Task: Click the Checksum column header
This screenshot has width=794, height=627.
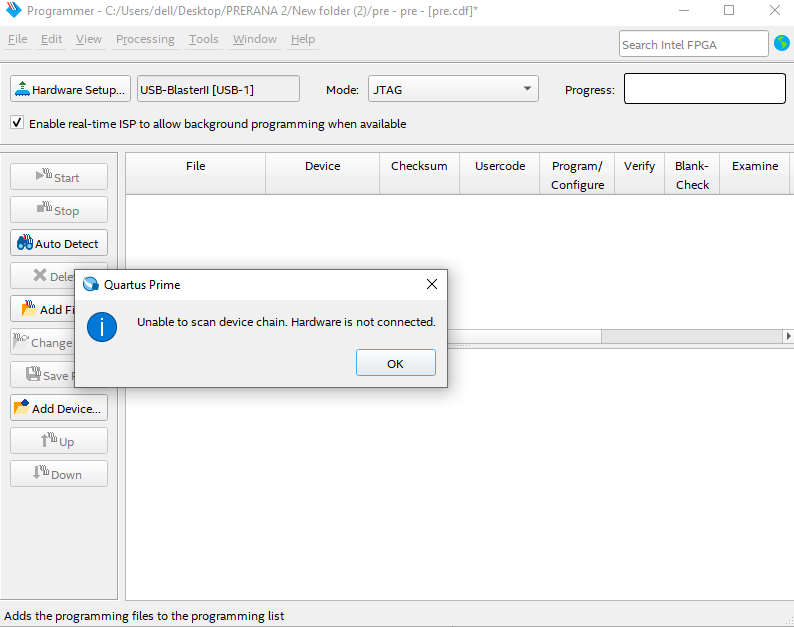Action: coord(419,173)
